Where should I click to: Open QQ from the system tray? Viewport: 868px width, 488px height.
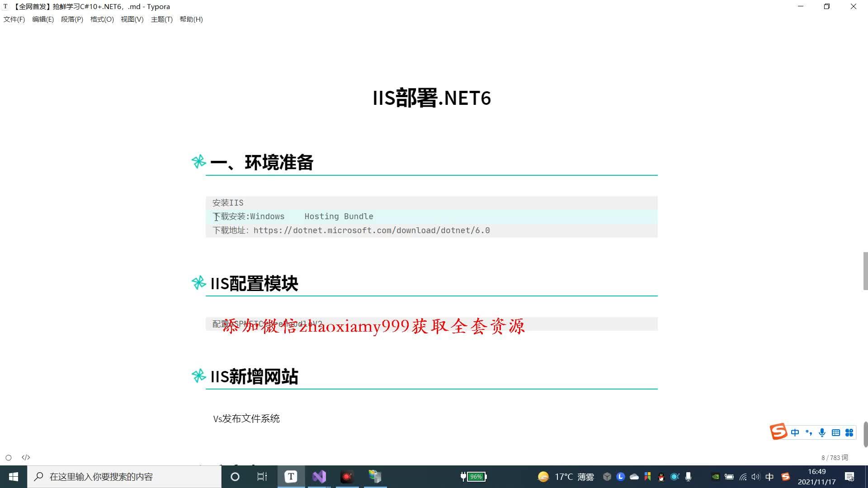tap(661, 477)
